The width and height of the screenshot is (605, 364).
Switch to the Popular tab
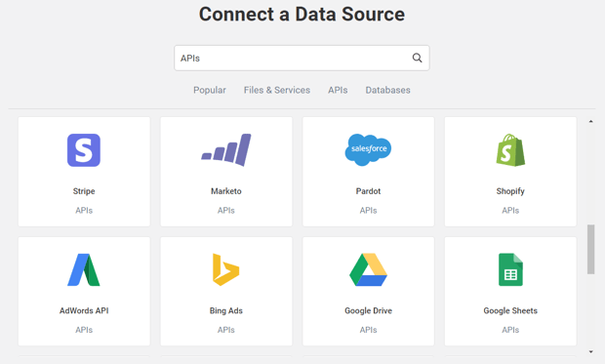coord(210,90)
